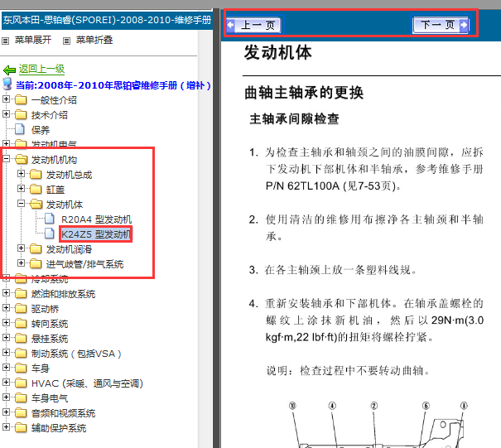
Task: Click the computer icon beside 当前 manual title
Action: (7, 84)
